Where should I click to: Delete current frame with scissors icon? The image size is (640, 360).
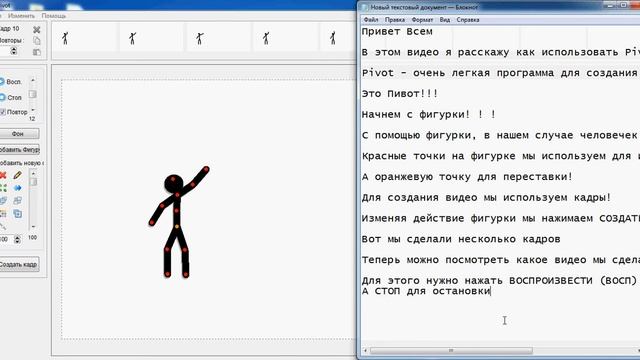click(x=36, y=29)
